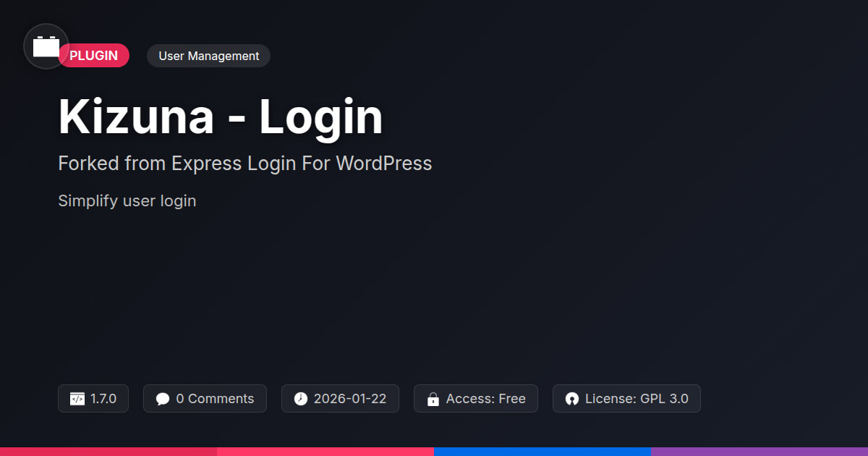Click the Forked from Express Login subtitle
The height and width of the screenshot is (456, 868).
(244, 164)
